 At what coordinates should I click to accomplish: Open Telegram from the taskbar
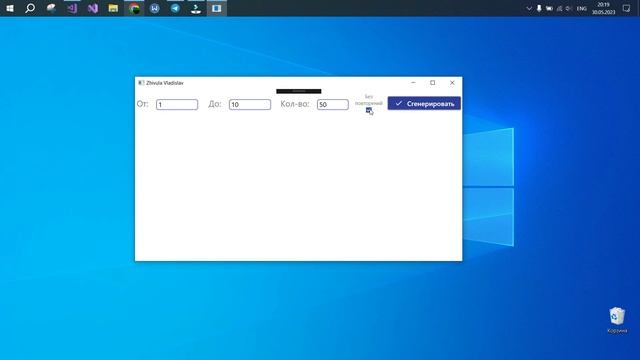pos(176,8)
